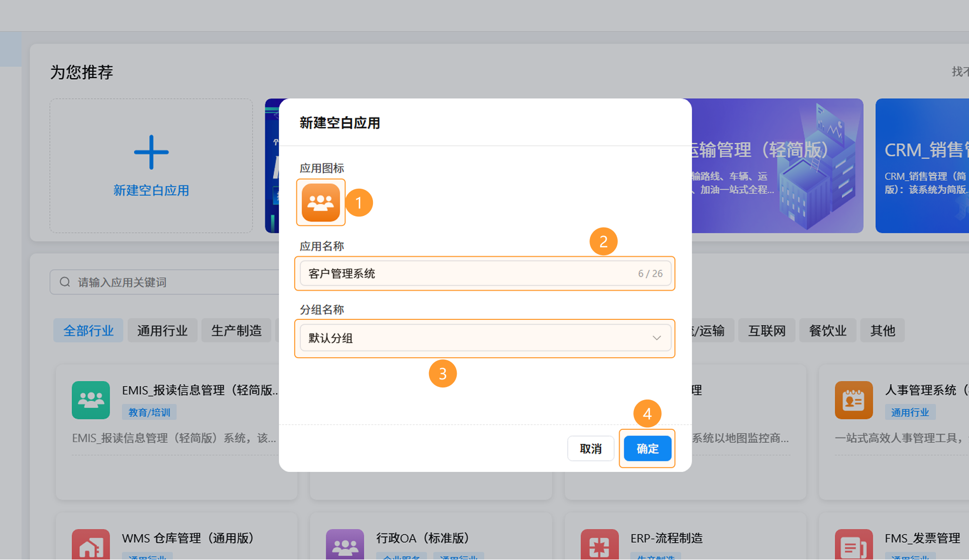969x560 pixels.
Task: Click the 为您推荐 heading
Action: tap(81, 72)
